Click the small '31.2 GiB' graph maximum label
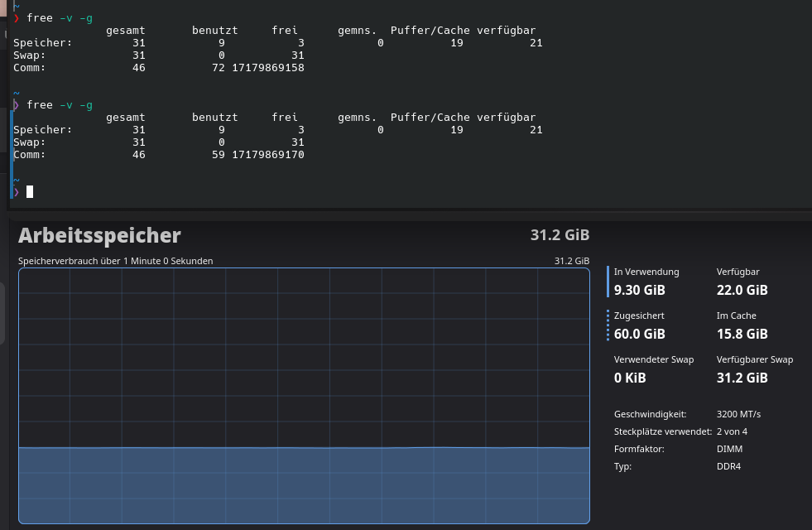 click(572, 261)
